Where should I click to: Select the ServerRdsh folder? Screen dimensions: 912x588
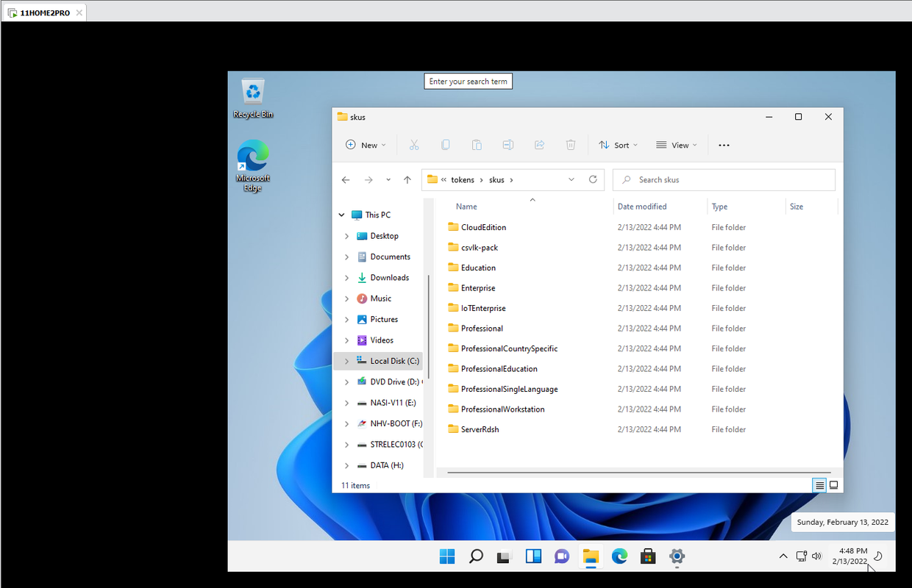tap(480, 429)
